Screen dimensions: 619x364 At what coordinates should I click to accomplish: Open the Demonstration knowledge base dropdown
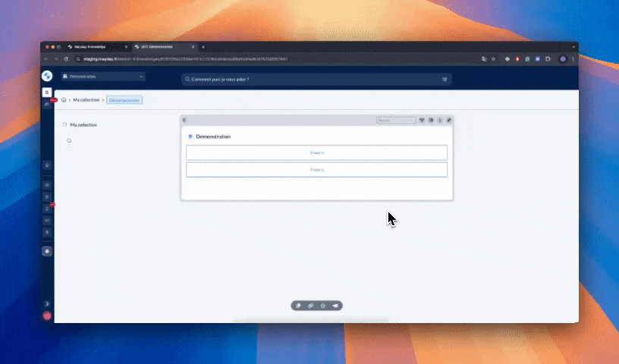coord(102,77)
